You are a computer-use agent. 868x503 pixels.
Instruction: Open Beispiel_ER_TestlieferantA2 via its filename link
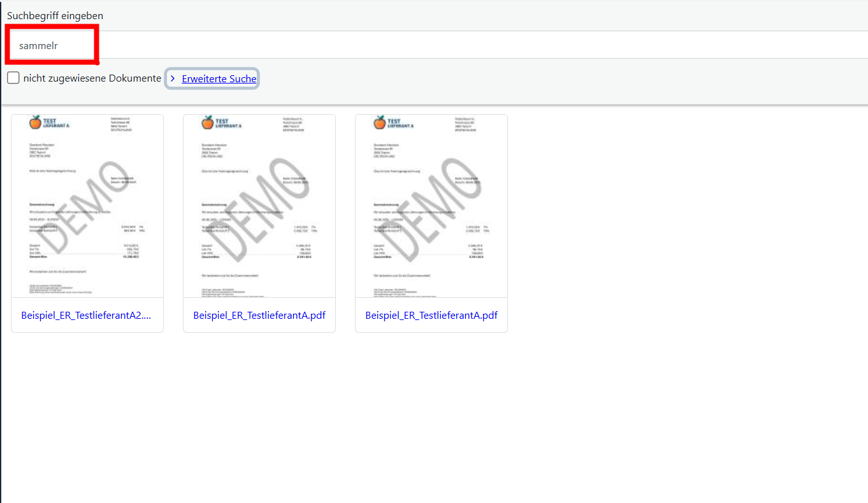[87, 315]
